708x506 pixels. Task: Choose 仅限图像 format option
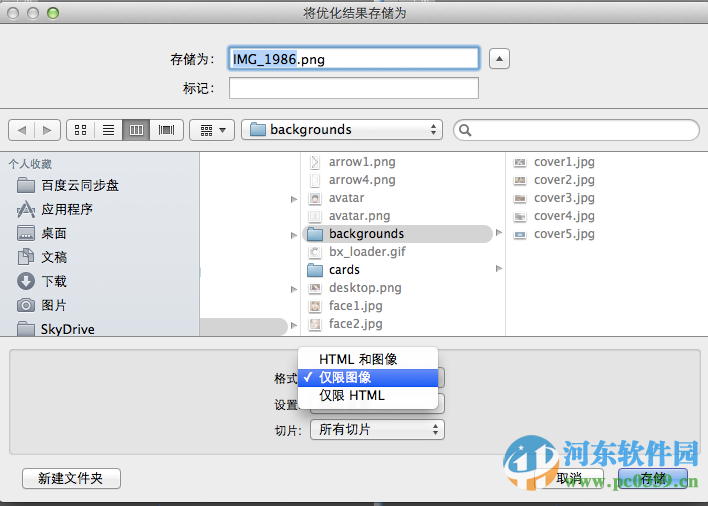(x=368, y=377)
